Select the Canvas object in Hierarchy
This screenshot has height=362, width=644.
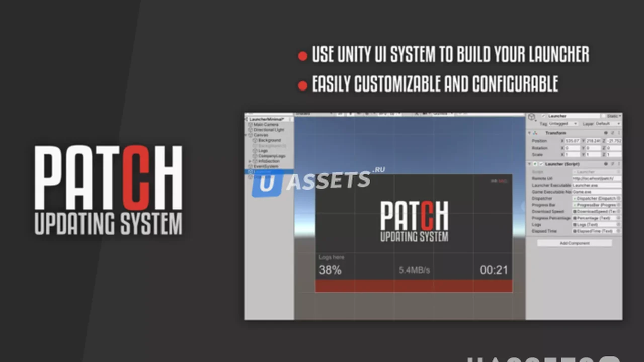[261, 135]
